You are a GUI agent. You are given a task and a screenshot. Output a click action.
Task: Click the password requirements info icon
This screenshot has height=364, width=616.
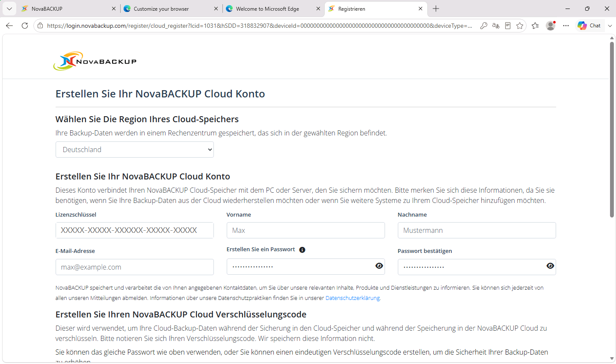(302, 250)
